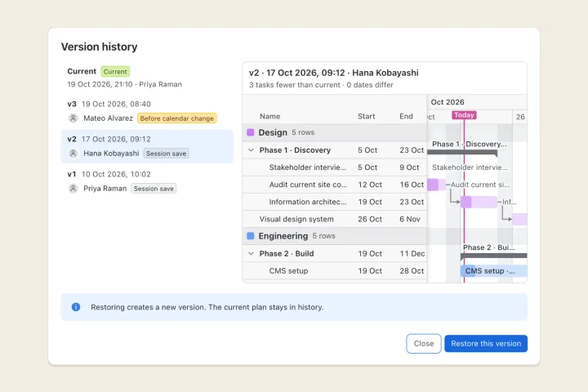Close the Version history dialog
This screenshot has height=392, width=588.
pos(423,344)
